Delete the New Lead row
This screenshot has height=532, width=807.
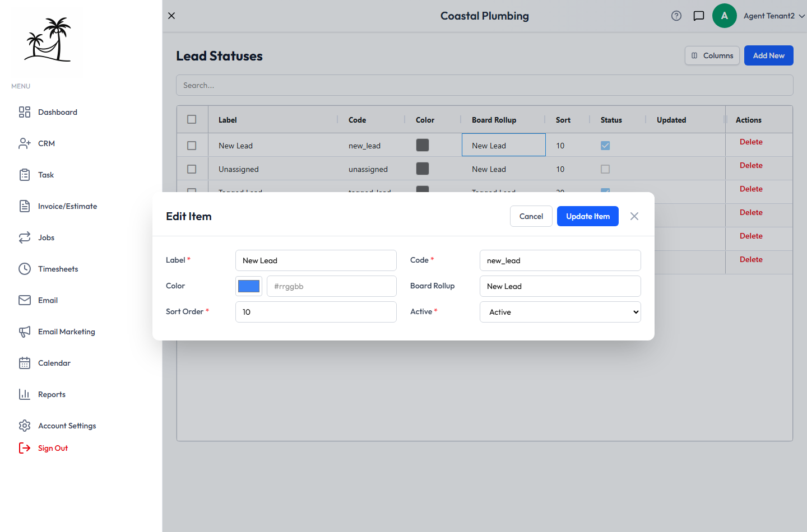click(751, 142)
